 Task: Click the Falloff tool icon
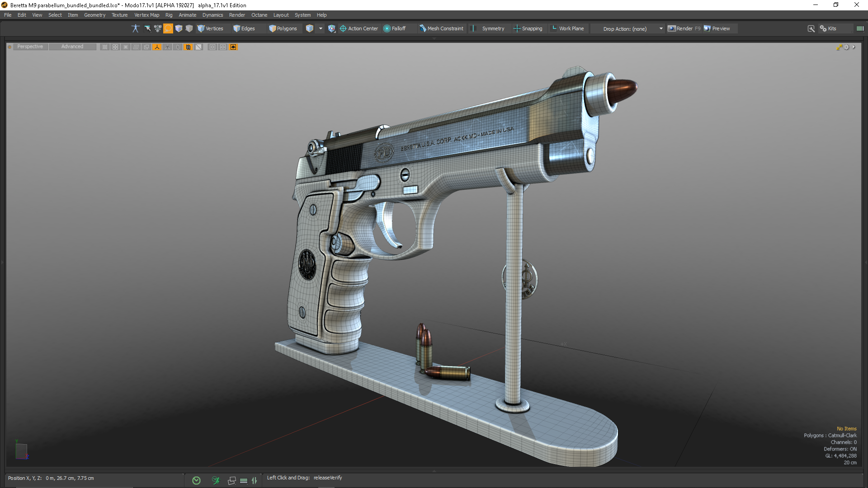pyautogui.click(x=394, y=28)
